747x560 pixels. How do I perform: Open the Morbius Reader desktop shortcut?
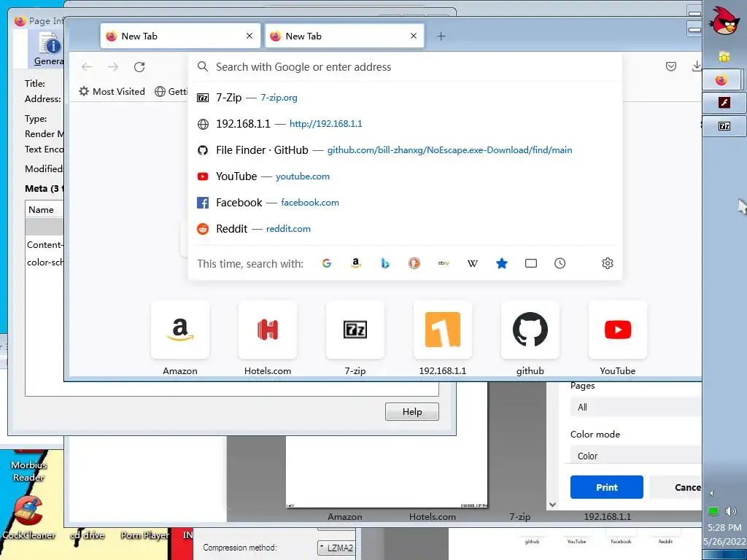[x=28, y=464]
